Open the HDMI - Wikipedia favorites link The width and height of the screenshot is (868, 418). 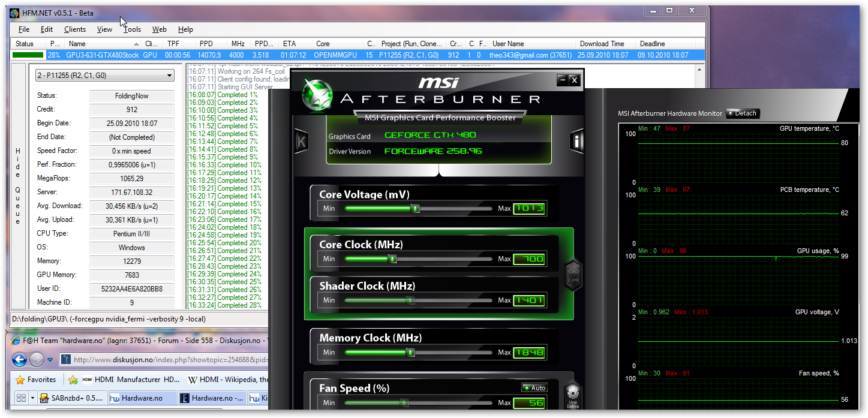228,380
